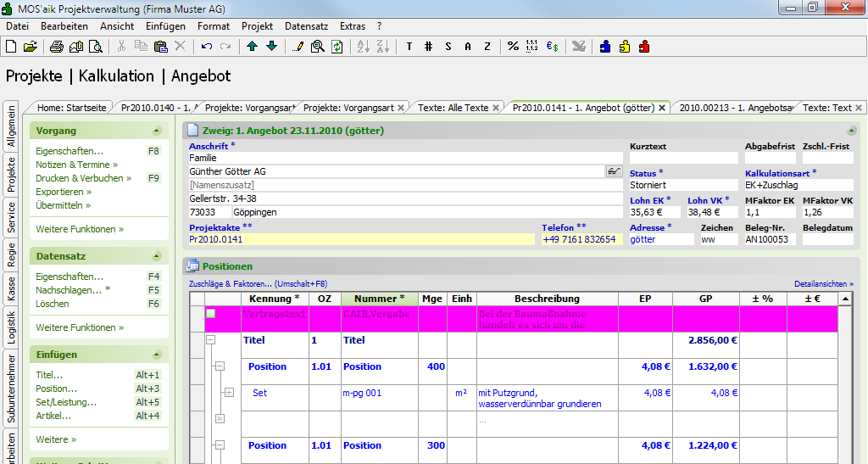Open the Einfügen menu
The image size is (868, 464).
(165, 26)
